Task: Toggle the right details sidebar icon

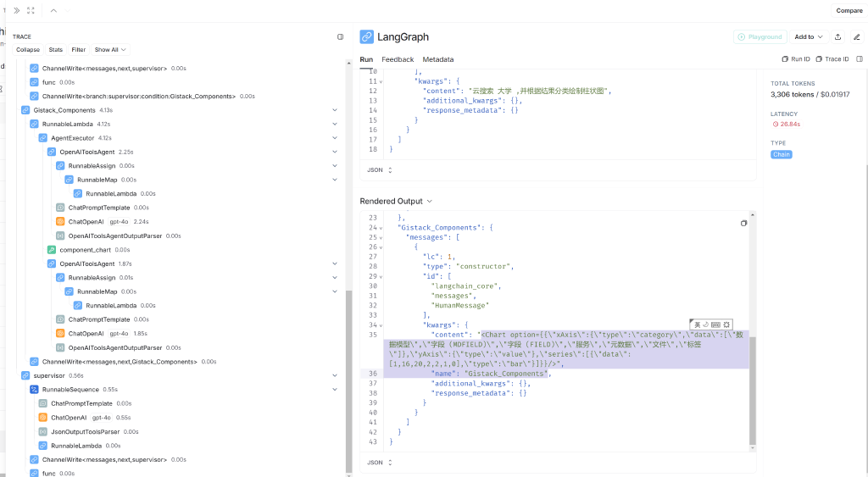Action: tap(860, 59)
